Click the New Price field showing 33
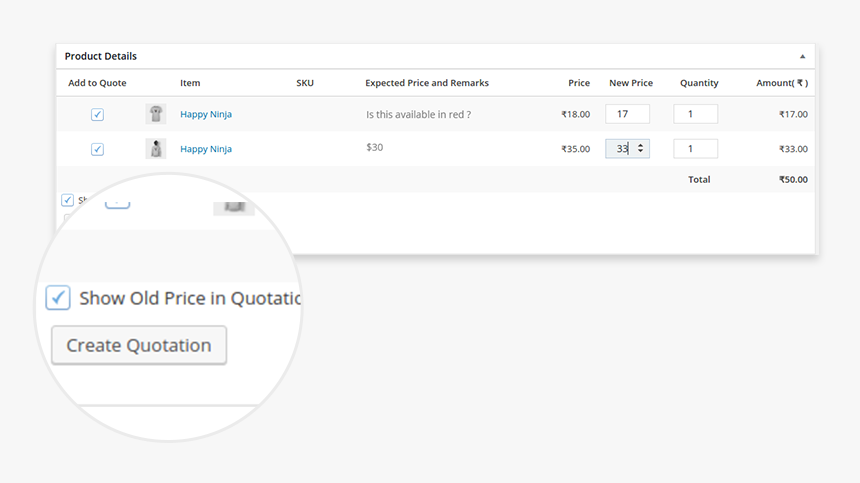The width and height of the screenshot is (860, 483). pyautogui.click(x=619, y=148)
